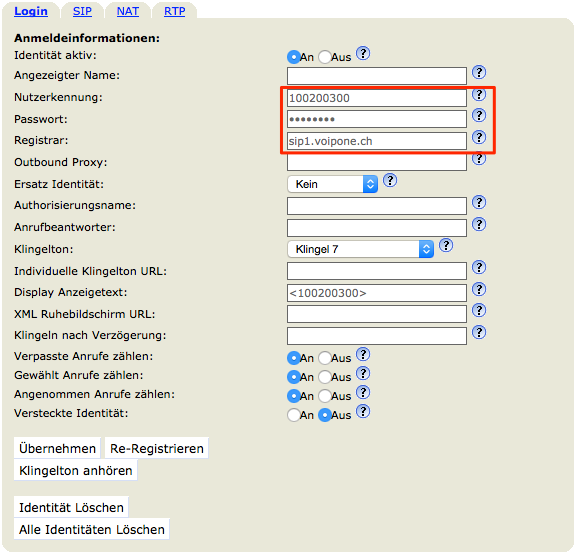
Task: Open the Ersatz Identität Kein dropdown
Action: [x=333, y=184]
